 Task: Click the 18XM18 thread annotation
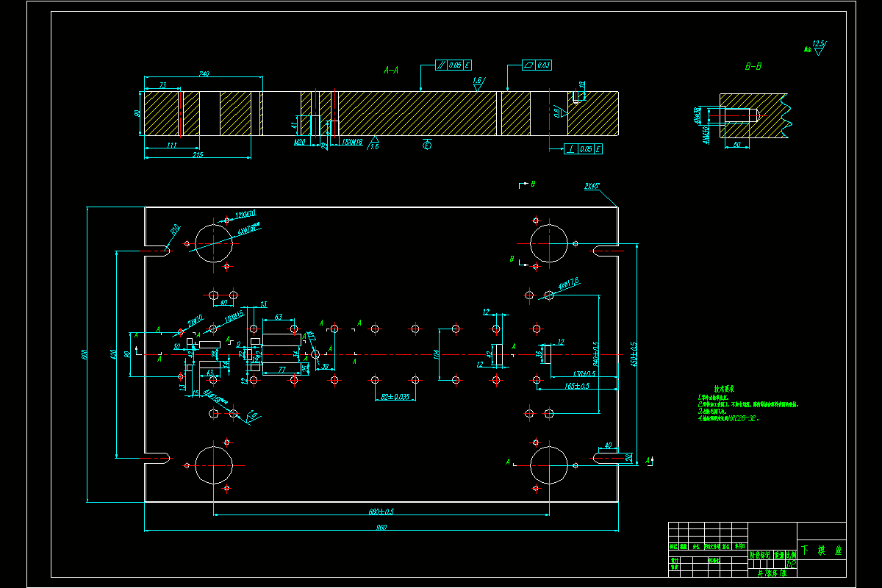(353, 143)
